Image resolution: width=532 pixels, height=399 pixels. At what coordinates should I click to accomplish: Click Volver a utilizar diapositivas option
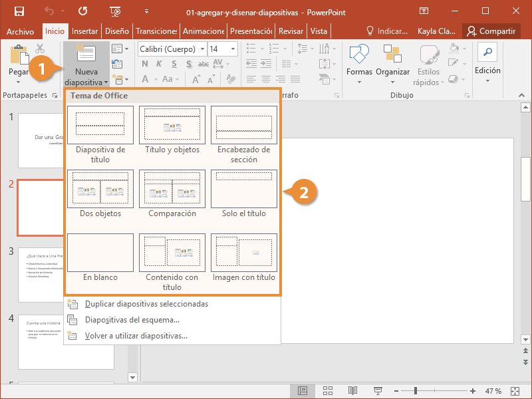(136, 336)
